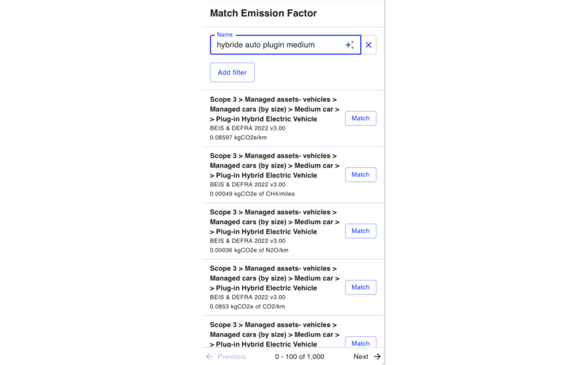Clear the Name search with the X icon
The height and width of the screenshot is (365, 588).
coord(369,45)
